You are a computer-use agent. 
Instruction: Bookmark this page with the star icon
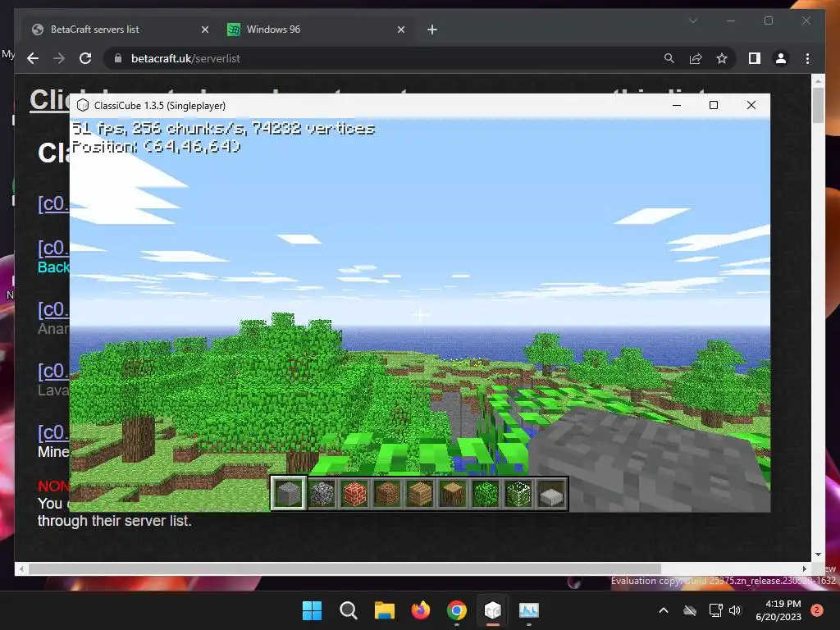pos(722,58)
